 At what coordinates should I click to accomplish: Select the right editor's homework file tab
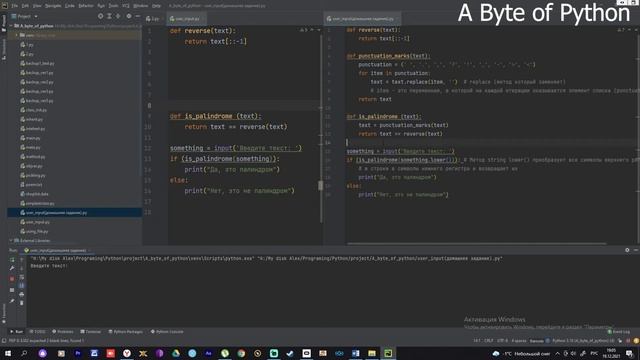coord(361,19)
